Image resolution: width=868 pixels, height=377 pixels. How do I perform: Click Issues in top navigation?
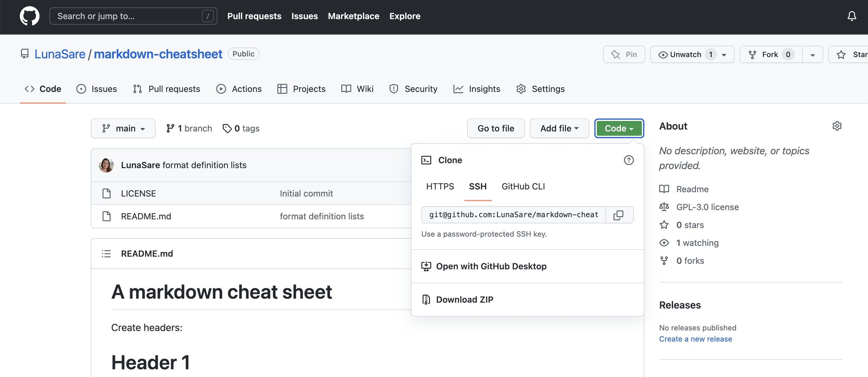tap(305, 16)
